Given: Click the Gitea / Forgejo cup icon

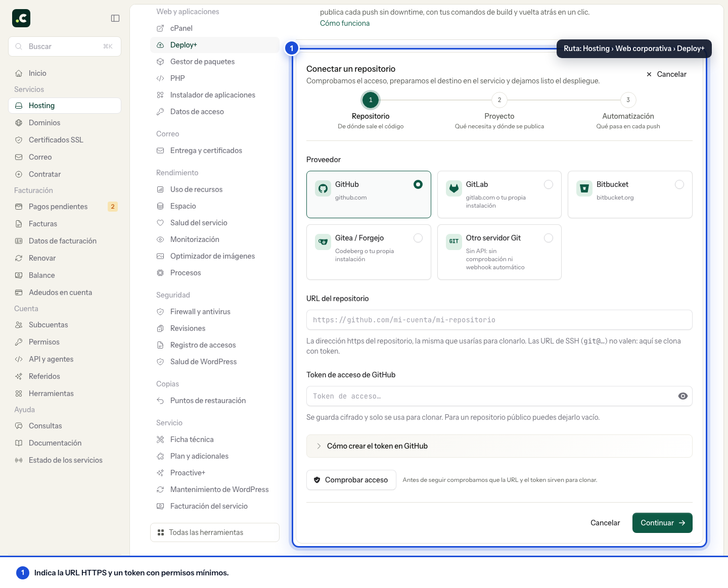Looking at the screenshot, I should point(323,242).
